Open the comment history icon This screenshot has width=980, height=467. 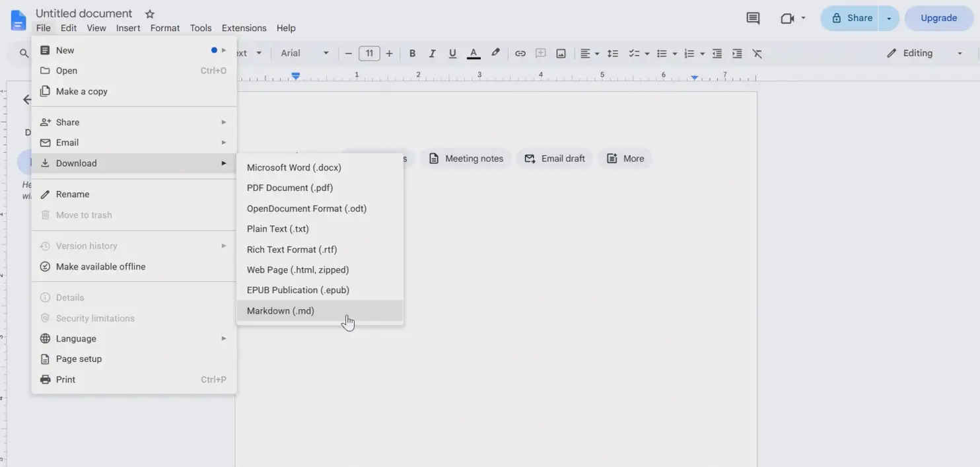pos(753,18)
